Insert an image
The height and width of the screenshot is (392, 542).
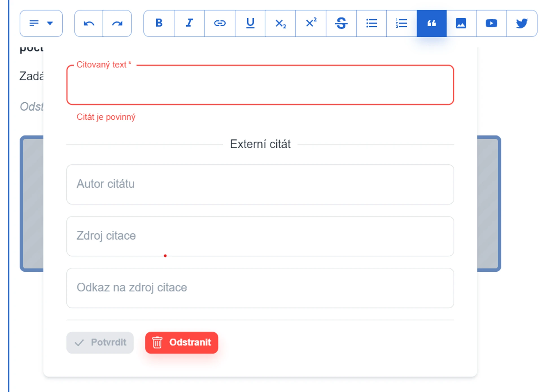[x=461, y=23]
